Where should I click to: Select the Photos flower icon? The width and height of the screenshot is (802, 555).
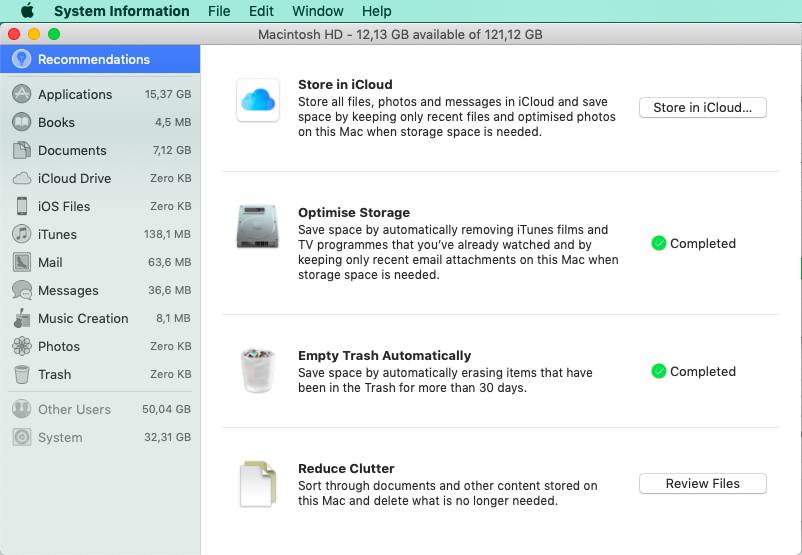pyautogui.click(x=21, y=346)
